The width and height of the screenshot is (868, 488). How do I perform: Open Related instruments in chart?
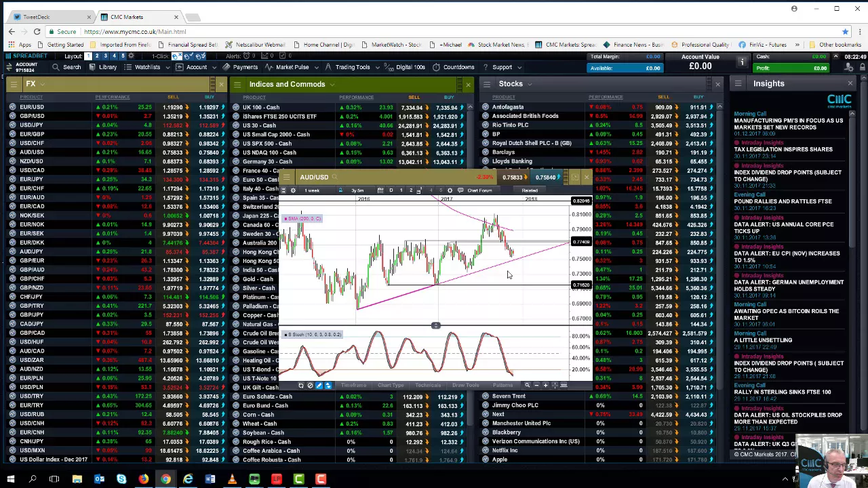pos(530,190)
